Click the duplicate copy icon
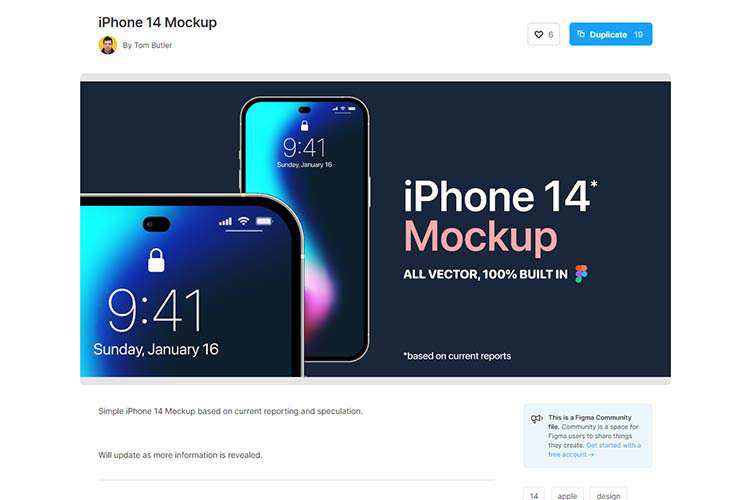This screenshot has width=750, height=500. [581, 34]
